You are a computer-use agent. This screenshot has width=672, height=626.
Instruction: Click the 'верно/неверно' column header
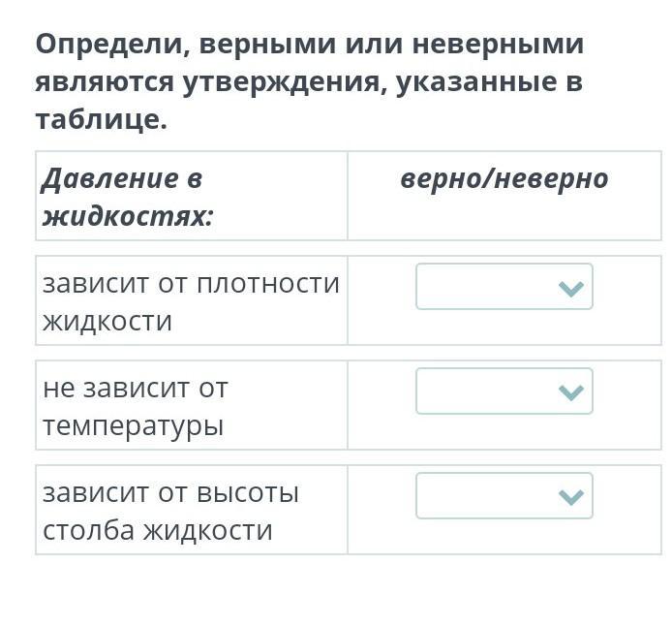pos(504,178)
